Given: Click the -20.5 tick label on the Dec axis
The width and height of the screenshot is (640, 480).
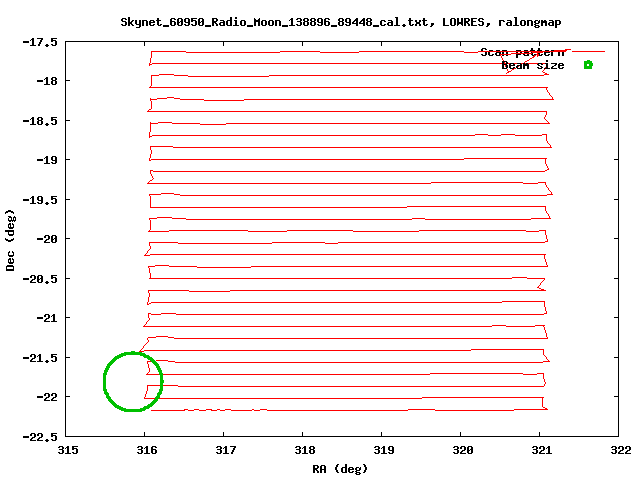Looking at the screenshot, I should (40, 278).
